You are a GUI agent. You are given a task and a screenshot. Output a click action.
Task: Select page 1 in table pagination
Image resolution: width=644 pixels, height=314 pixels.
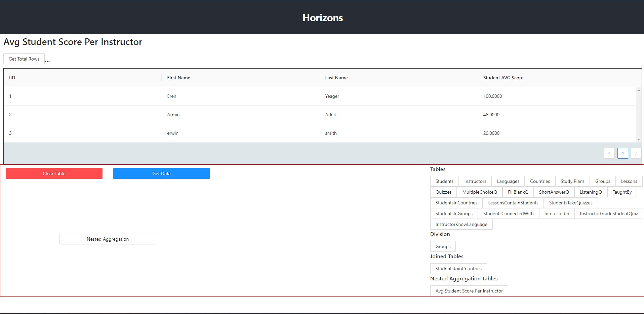[x=622, y=153]
